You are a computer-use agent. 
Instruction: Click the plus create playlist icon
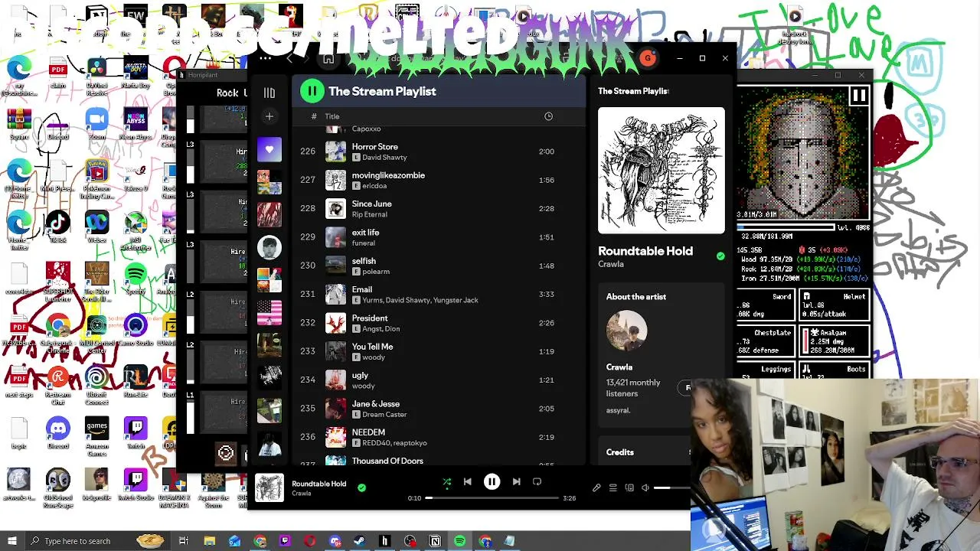point(269,116)
